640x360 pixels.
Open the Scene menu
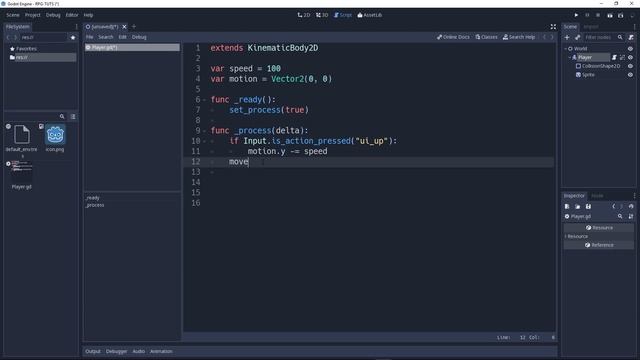tap(13, 15)
